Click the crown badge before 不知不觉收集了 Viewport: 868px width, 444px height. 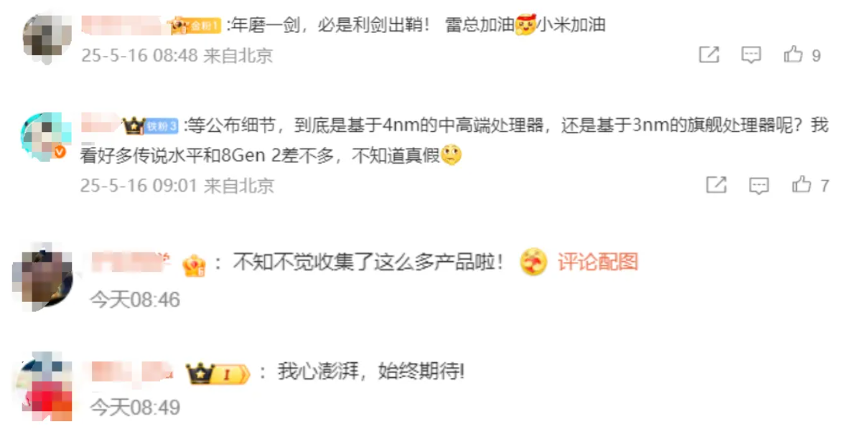(194, 265)
